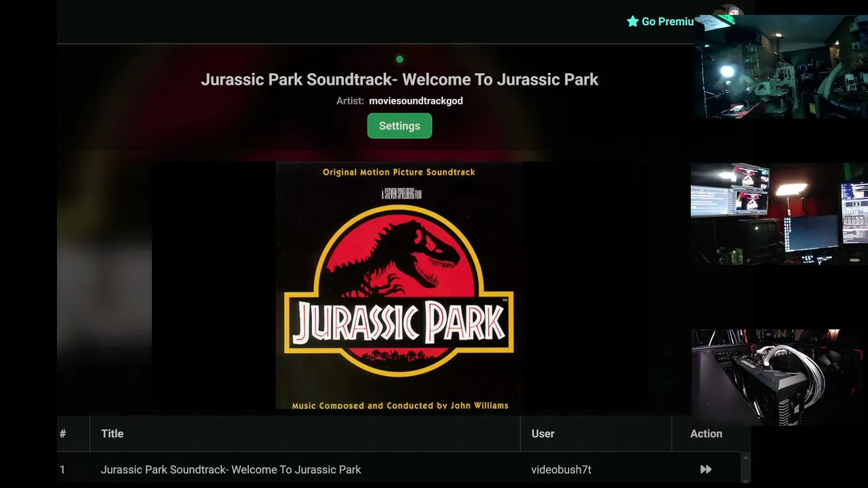Click the Go Premium star icon
The height and width of the screenshot is (488, 868).
633,22
